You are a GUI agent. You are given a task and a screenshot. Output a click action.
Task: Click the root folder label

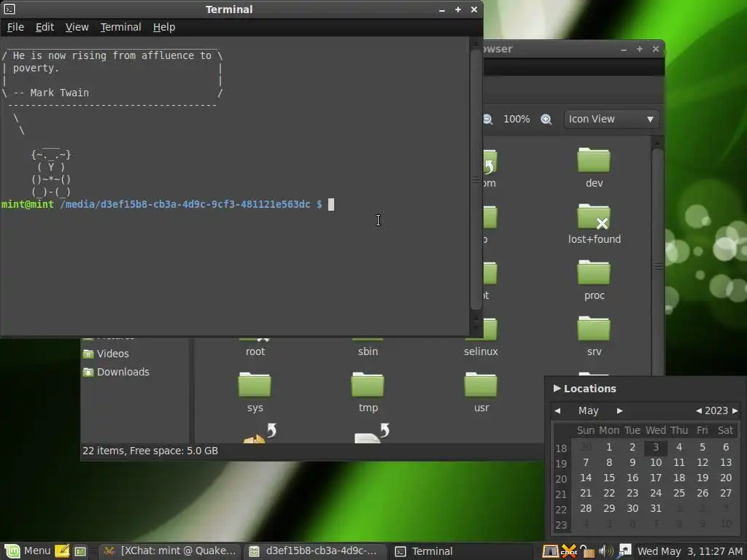[255, 351]
